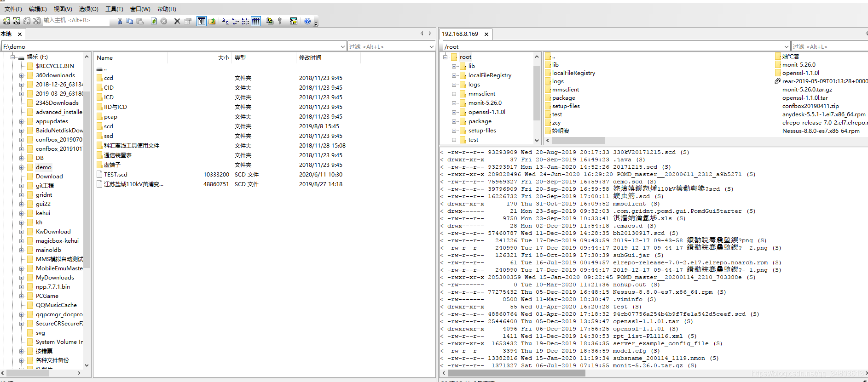The height and width of the screenshot is (382, 868).
Task: Click the Delete X icon
Action: 177,21
